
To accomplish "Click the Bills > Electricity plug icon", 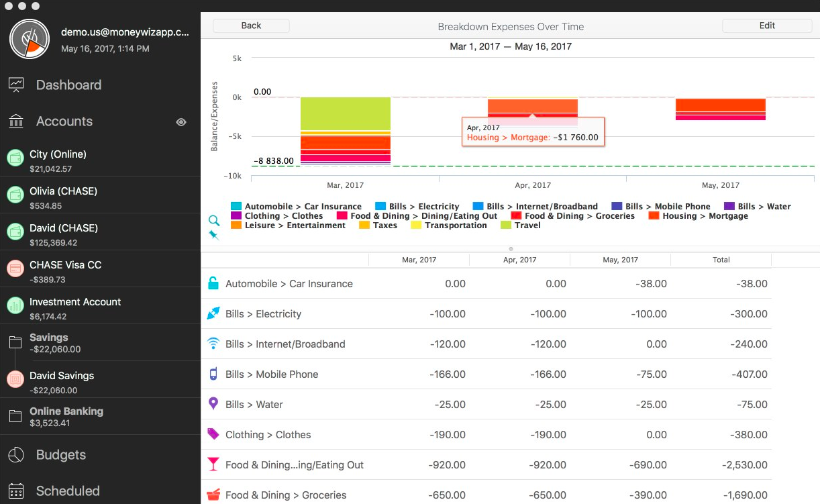I will pyautogui.click(x=213, y=313).
